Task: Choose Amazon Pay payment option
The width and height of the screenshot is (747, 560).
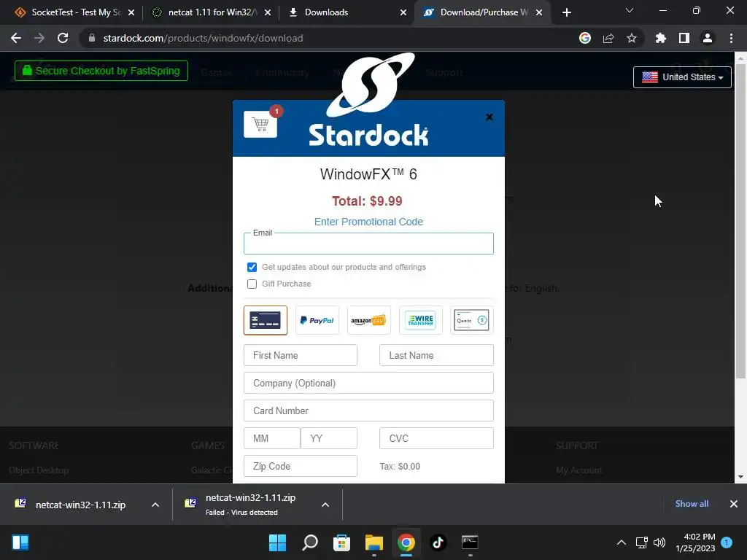Action: coord(368,320)
